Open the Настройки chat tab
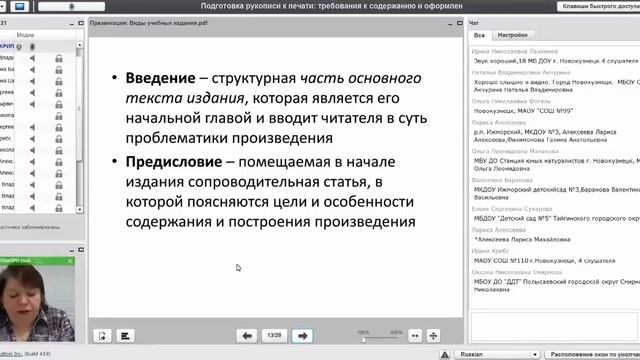Screen dimensions: 640x360 pyautogui.click(x=512, y=35)
